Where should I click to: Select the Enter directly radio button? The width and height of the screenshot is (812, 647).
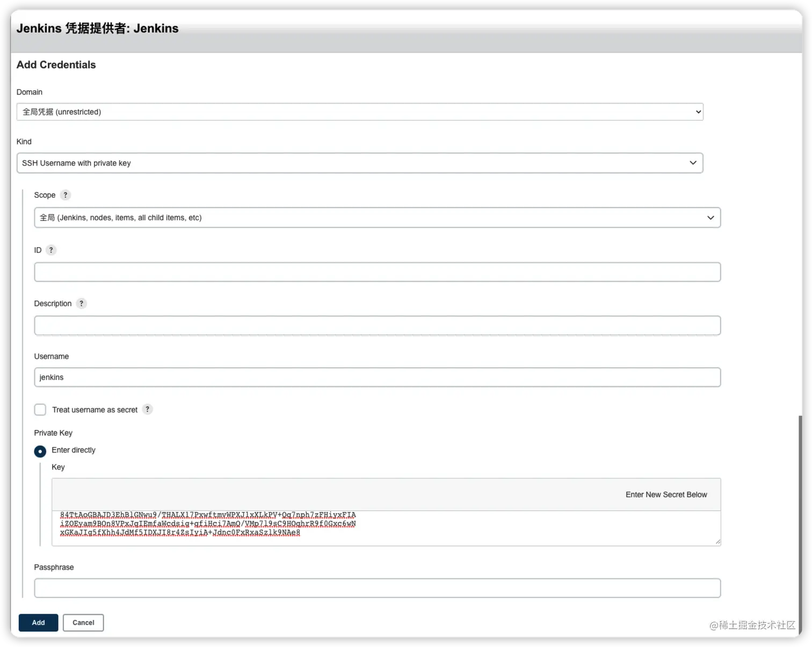tap(40, 451)
